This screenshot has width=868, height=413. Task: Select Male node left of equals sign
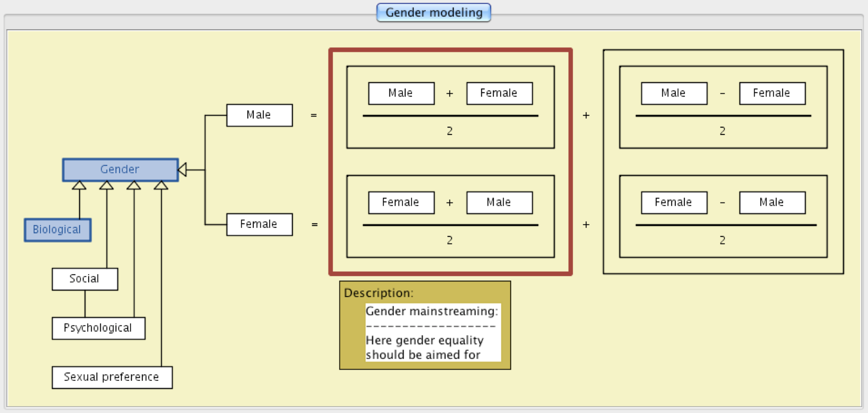(x=259, y=115)
